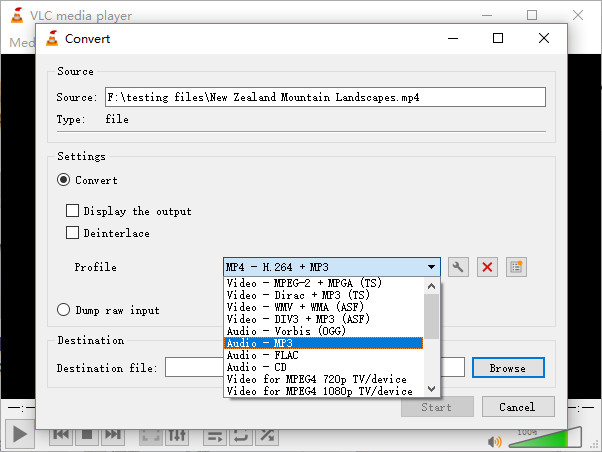Mute audio via the speaker icon
This screenshot has width=602, height=452.
click(494, 442)
